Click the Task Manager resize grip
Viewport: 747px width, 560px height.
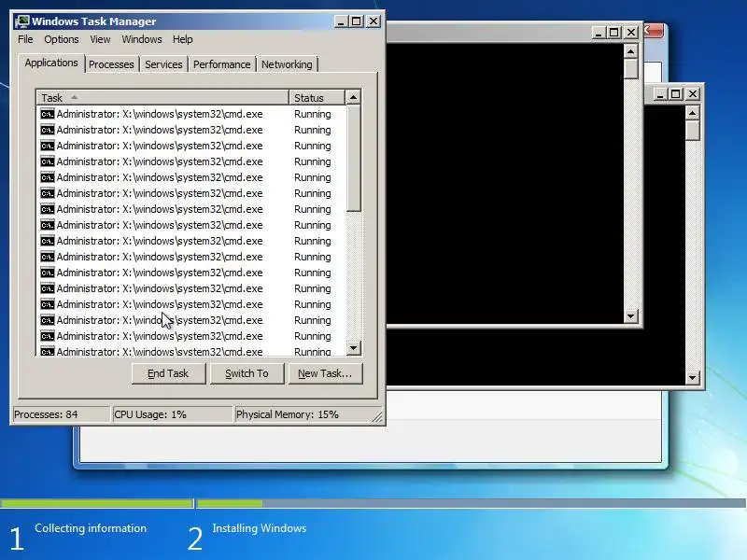[377, 416]
